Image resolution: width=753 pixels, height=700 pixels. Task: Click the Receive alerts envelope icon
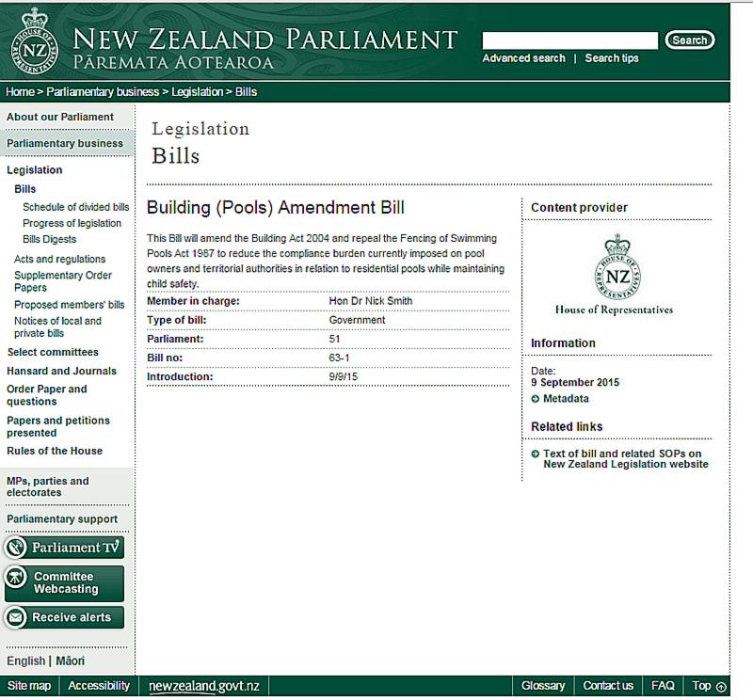16,617
